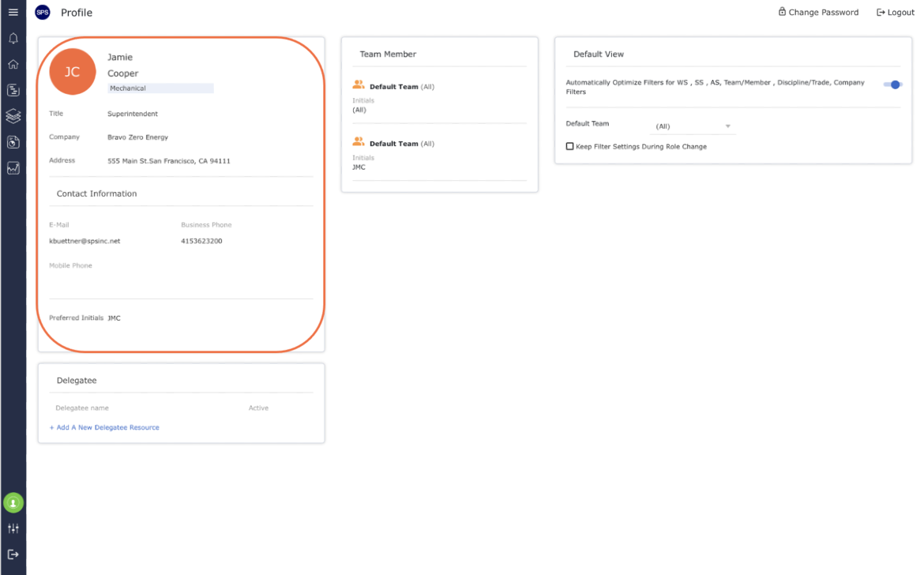The height and width of the screenshot is (575, 924).
Task: Click the Delegatee name column header
Action: (82, 408)
